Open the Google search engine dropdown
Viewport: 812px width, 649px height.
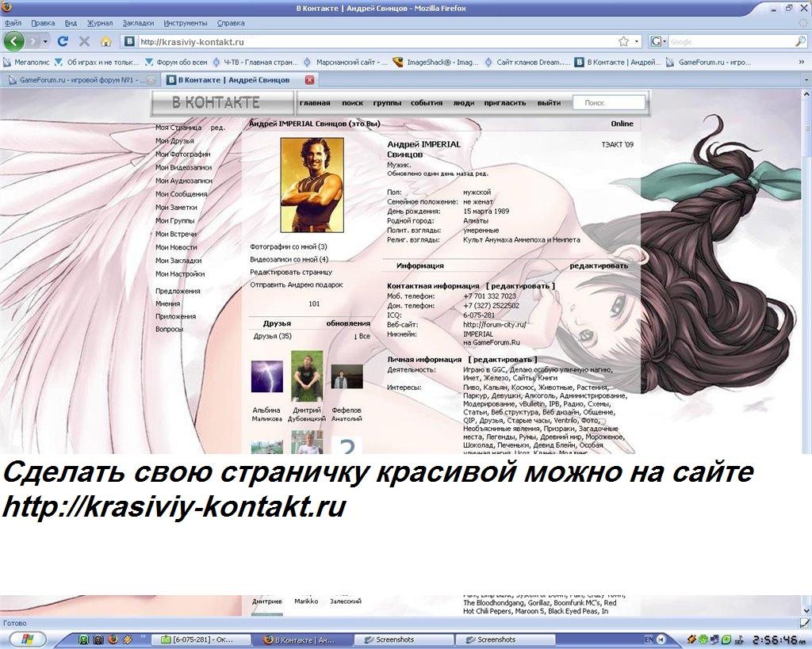click(x=659, y=41)
